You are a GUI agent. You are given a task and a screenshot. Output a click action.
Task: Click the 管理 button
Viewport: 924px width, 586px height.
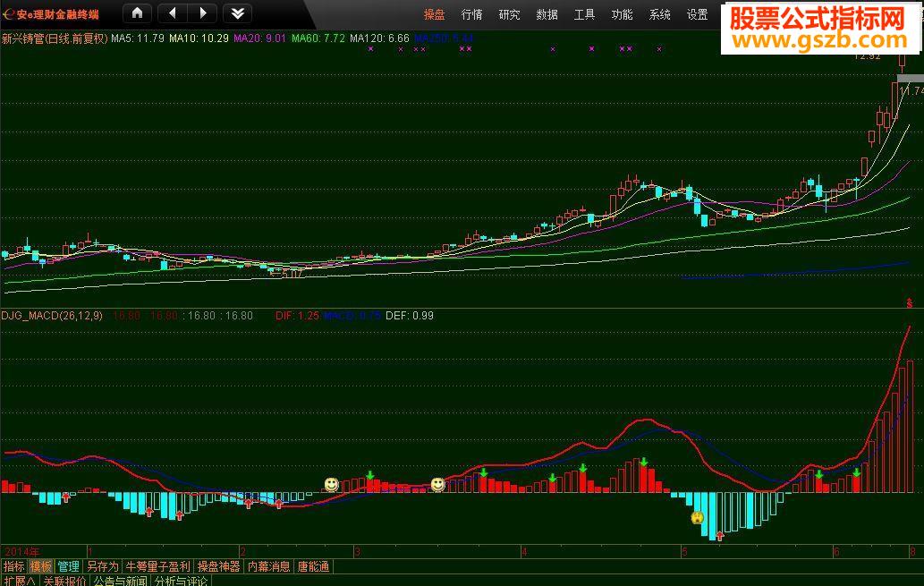[x=68, y=566]
